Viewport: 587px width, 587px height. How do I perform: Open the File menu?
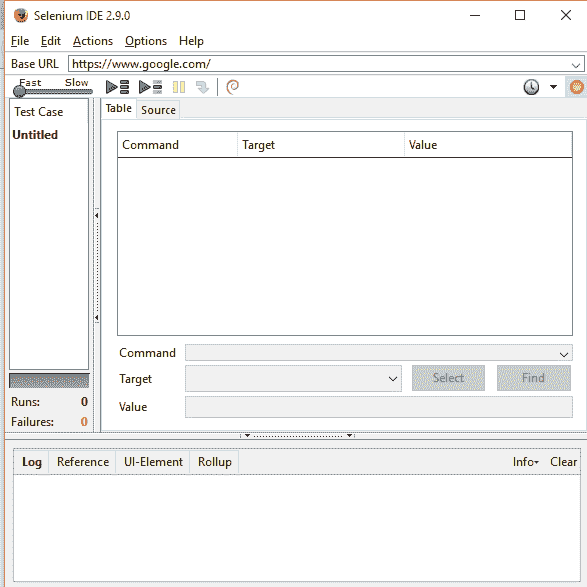pos(20,41)
